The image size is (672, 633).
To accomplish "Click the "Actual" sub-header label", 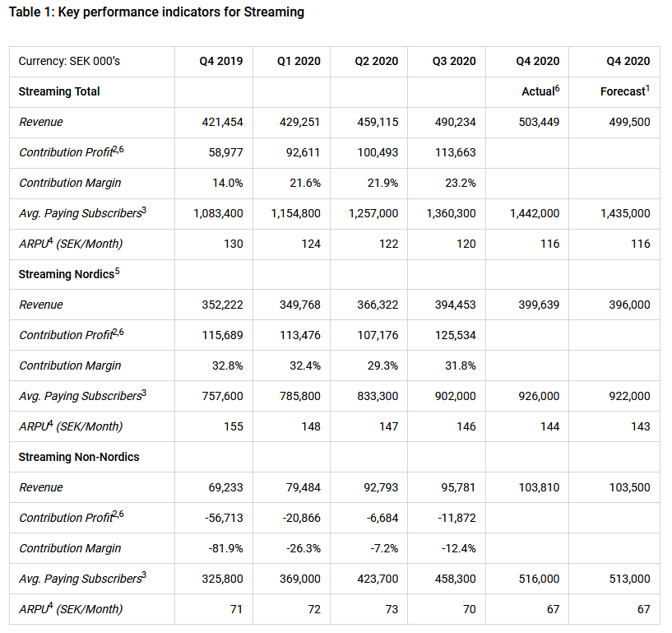I will click(539, 91).
